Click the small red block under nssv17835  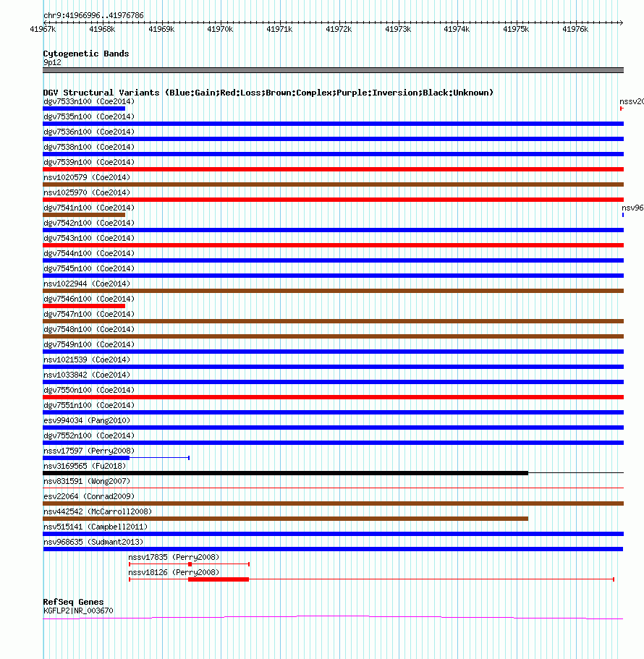coord(190,564)
